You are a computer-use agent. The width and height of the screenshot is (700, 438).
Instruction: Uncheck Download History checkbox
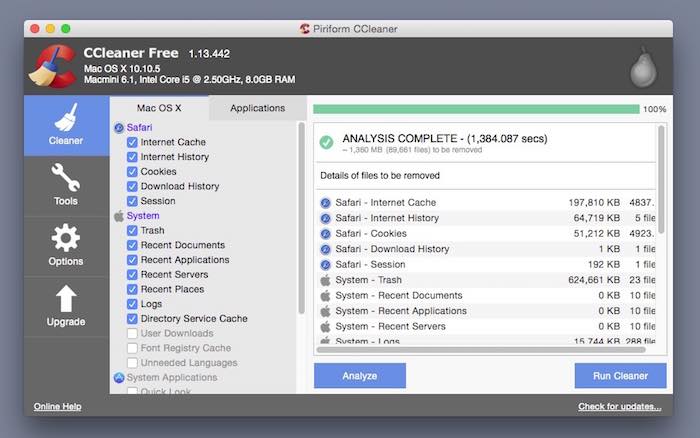[132, 187]
